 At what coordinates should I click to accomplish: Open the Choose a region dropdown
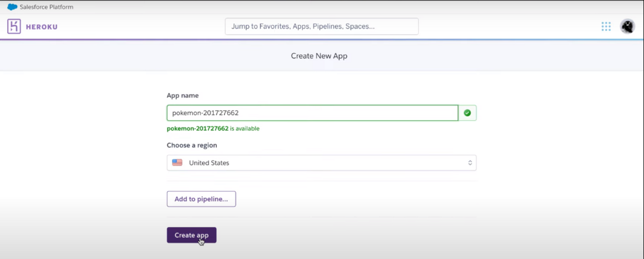[x=322, y=163]
